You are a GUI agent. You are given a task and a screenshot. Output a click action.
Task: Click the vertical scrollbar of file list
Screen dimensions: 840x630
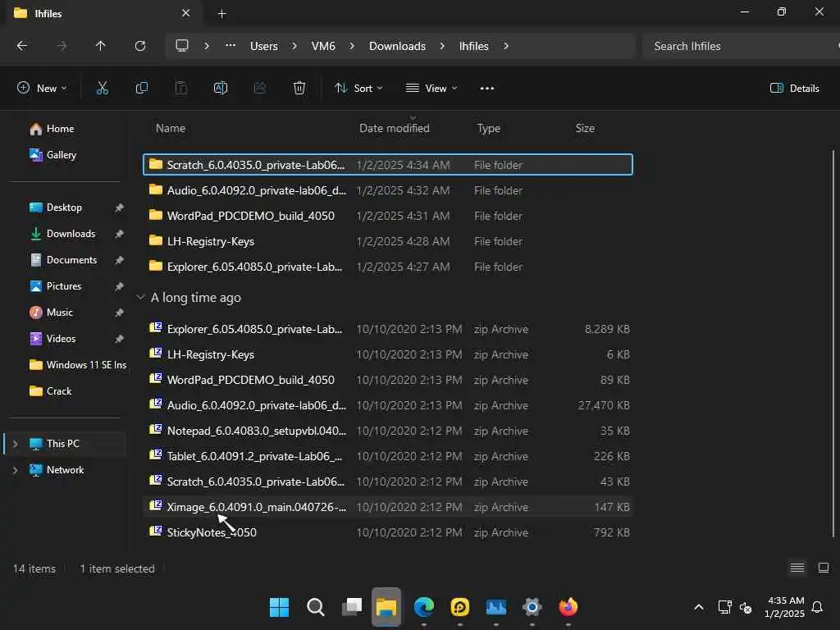pyautogui.click(x=833, y=343)
